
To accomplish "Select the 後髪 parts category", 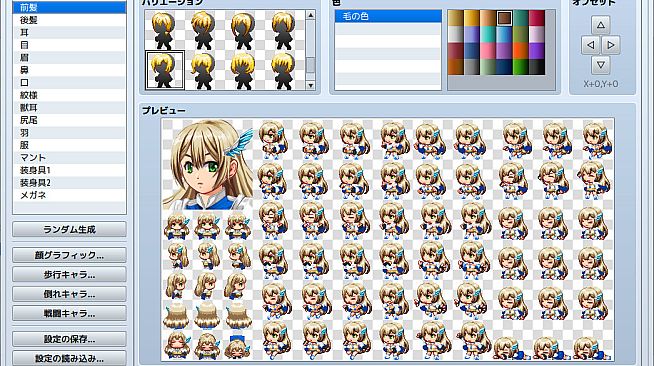I will pos(69,20).
